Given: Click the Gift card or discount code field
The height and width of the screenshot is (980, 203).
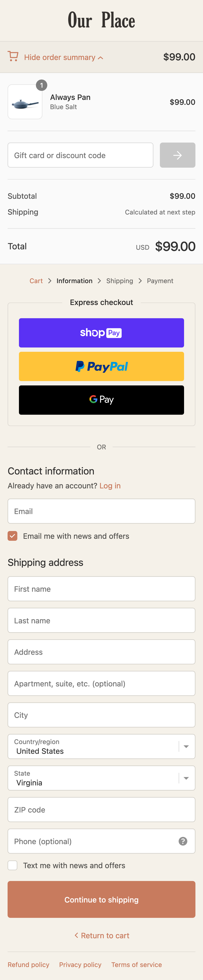Looking at the screenshot, I should (81, 155).
